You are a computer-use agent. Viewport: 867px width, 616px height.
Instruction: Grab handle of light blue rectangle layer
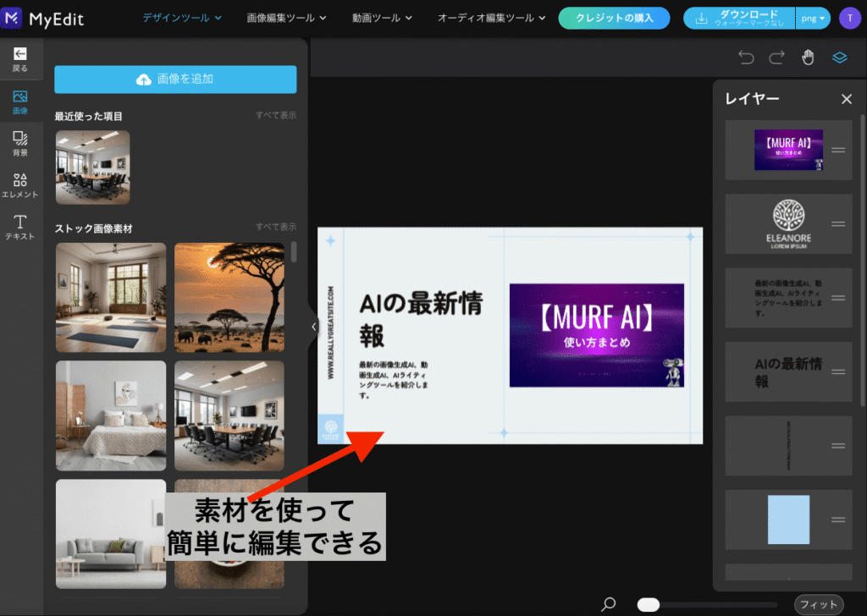838,520
